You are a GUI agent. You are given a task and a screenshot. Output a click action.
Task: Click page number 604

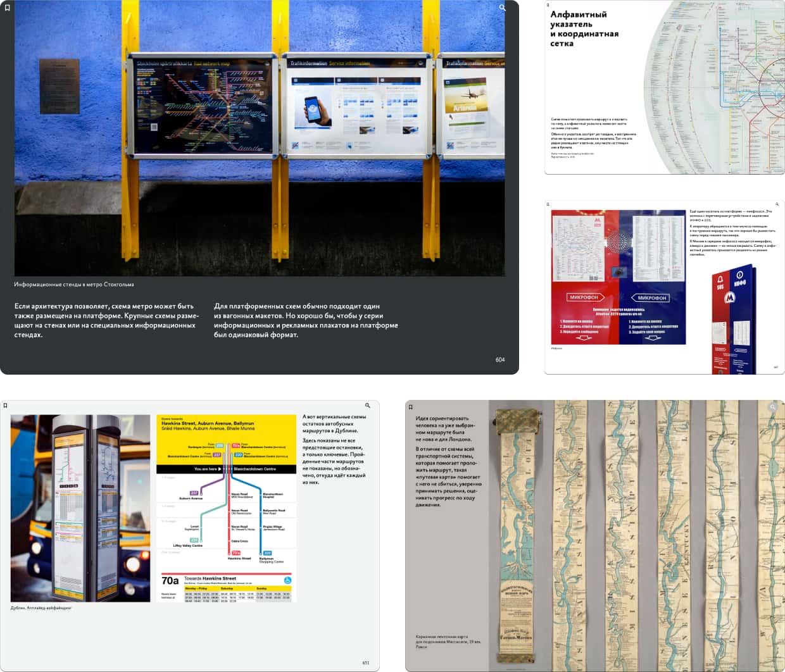pos(500,359)
